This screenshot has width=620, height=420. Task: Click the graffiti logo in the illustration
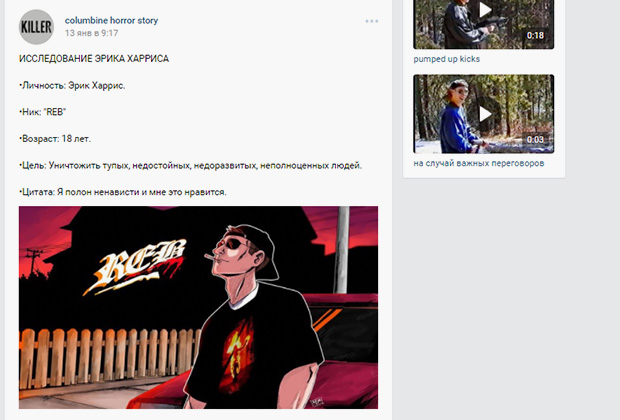134,267
